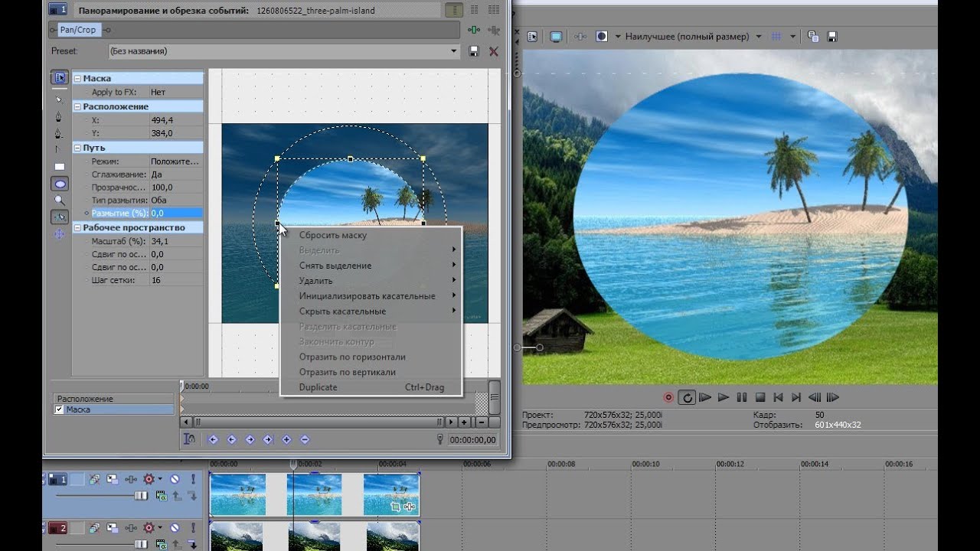
Task: Delete keyframe with minus diamond button
Action: (x=305, y=439)
